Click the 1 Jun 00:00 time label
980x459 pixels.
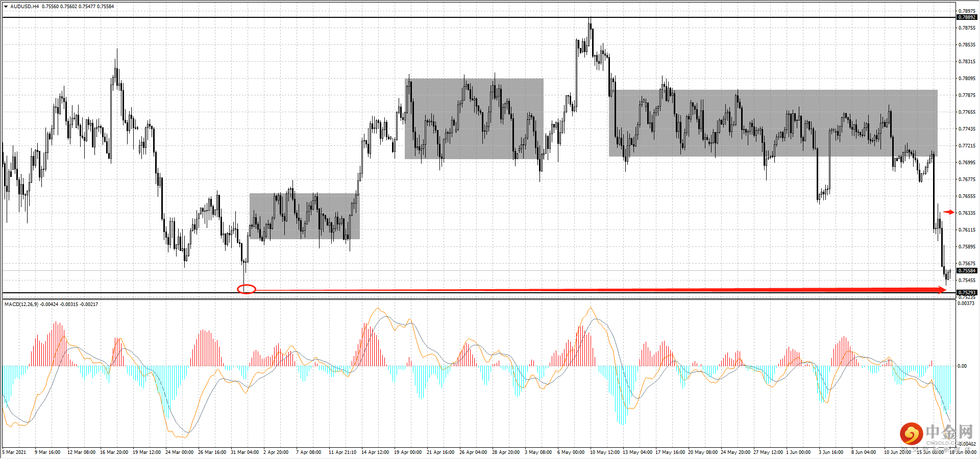pos(798,452)
